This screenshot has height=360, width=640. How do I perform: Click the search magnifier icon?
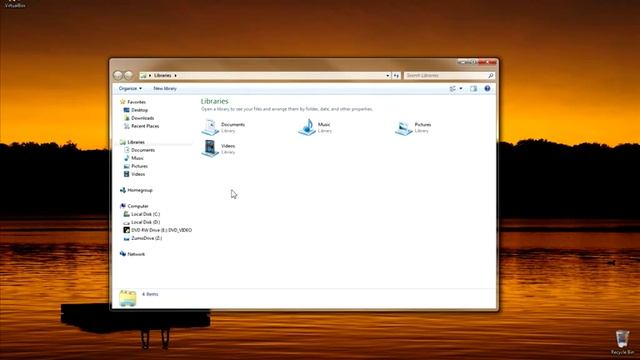coord(490,76)
